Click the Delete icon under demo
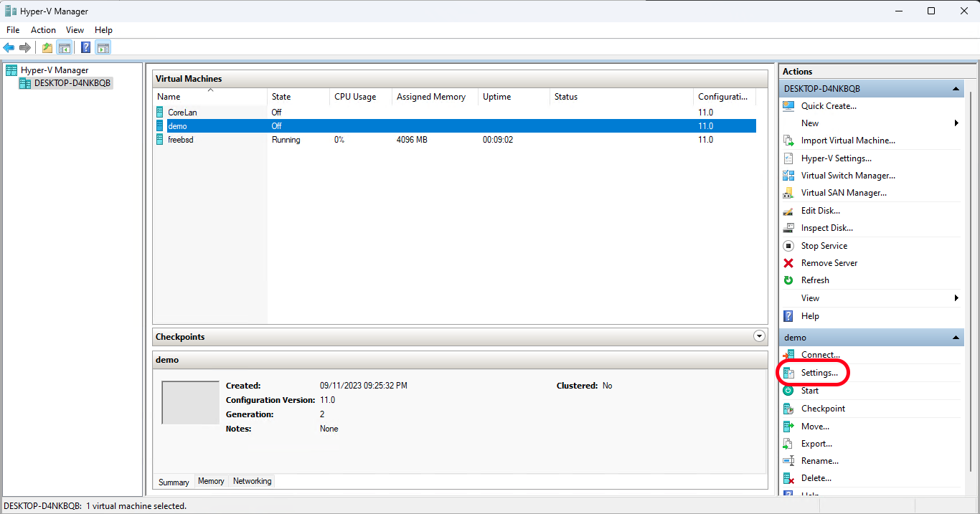980x514 pixels. click(788, 478)
